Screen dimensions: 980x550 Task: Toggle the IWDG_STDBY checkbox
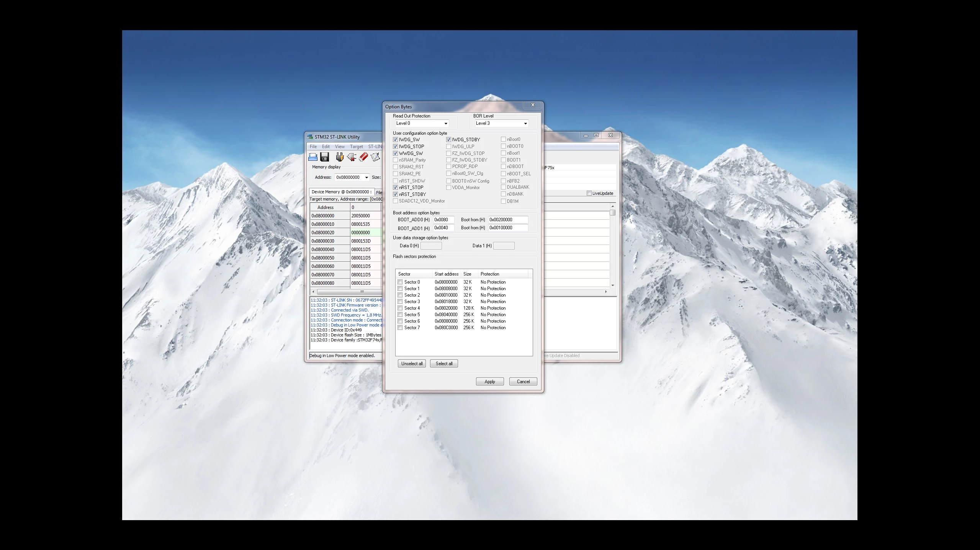click(x=448, y=140)
